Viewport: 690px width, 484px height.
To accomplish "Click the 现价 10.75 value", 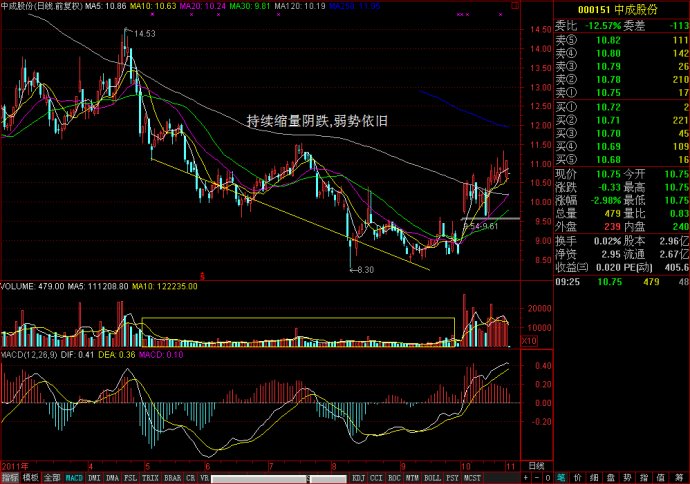I will click(608, 174).
